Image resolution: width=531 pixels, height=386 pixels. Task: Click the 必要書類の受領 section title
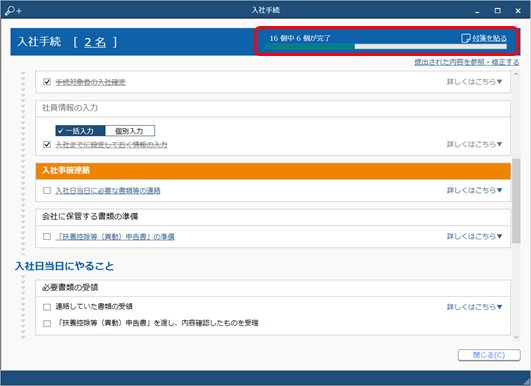[x=70, y=287]
